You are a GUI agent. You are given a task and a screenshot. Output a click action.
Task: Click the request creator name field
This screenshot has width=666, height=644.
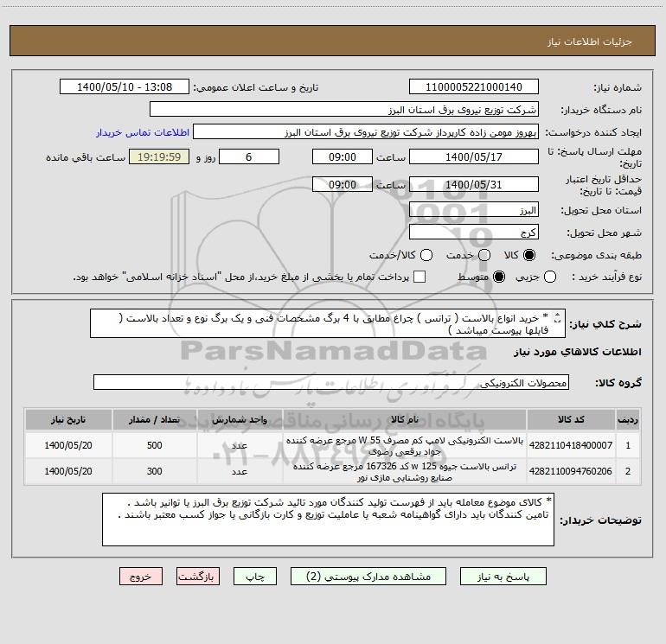366,132
